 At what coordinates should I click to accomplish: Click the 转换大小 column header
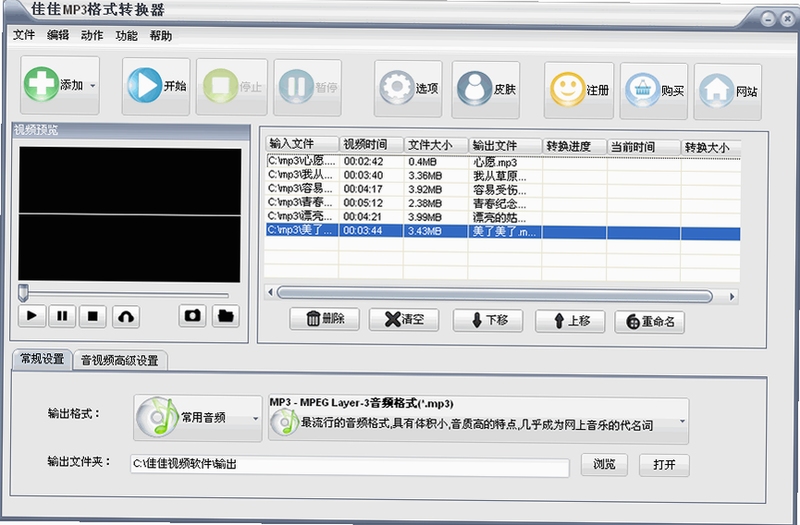tap(710, 148)
